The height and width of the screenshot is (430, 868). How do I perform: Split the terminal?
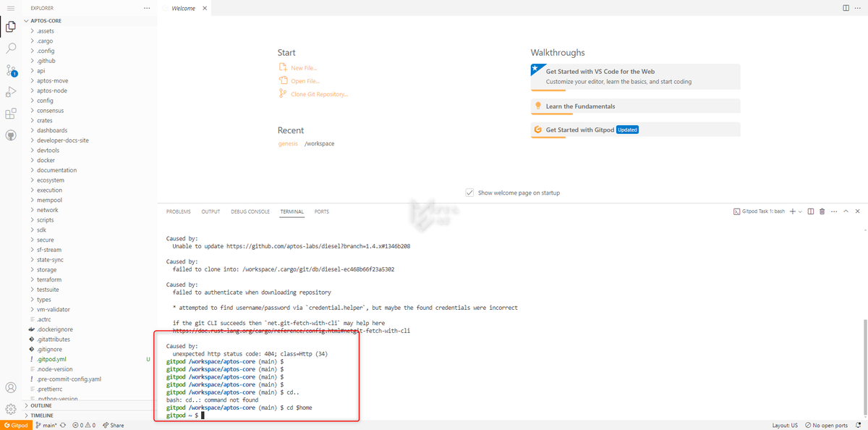click(x=811, y=211)
